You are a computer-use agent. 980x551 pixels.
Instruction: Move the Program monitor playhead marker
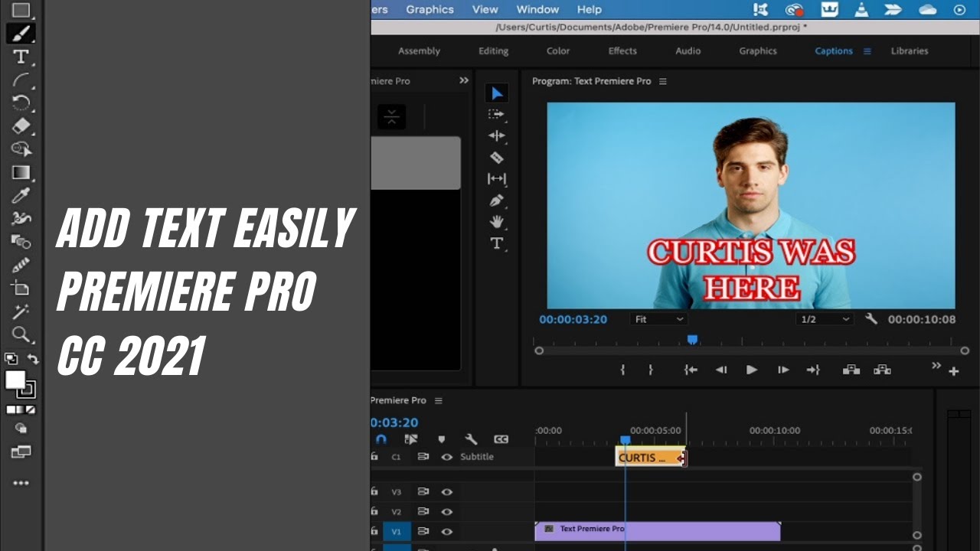point(692,339)
